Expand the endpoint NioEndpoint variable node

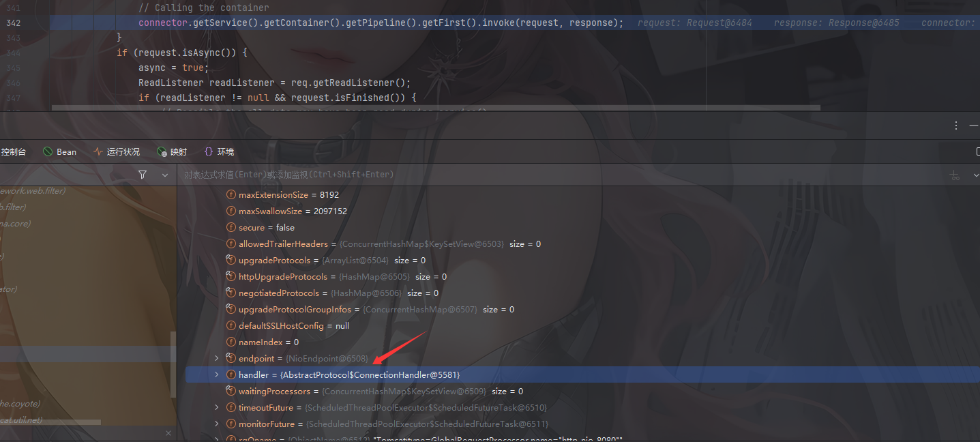click(x=217, y=358)
